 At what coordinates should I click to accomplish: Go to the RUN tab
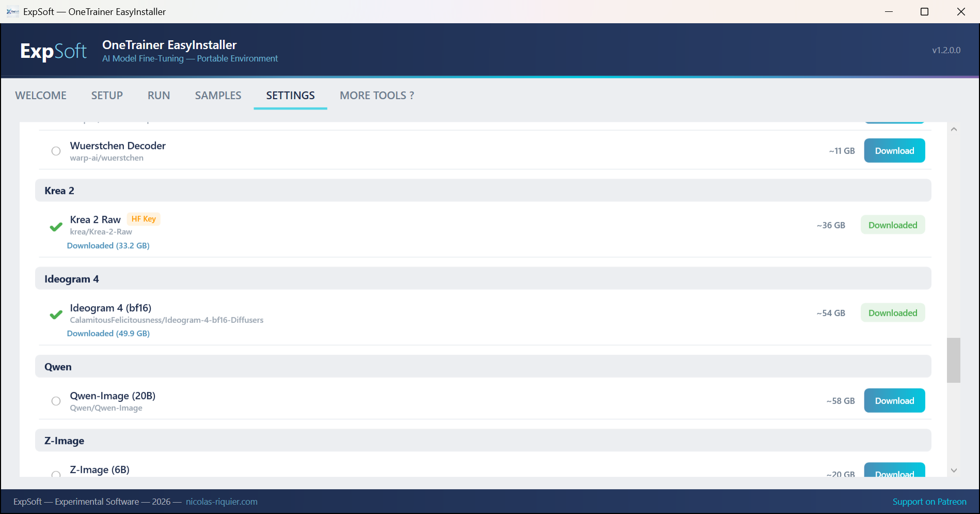click(159, 96)
